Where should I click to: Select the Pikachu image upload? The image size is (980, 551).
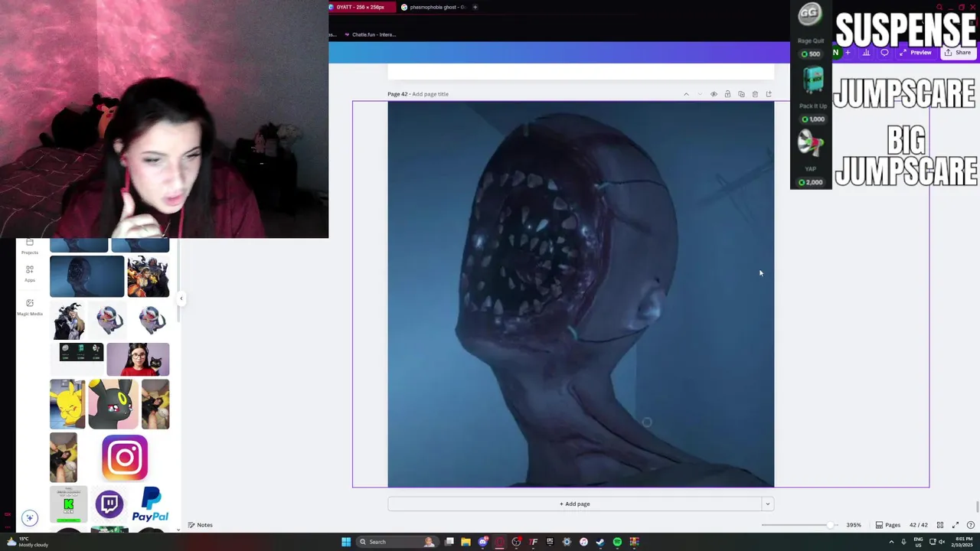pyautogui.click(x=67, y=404)
